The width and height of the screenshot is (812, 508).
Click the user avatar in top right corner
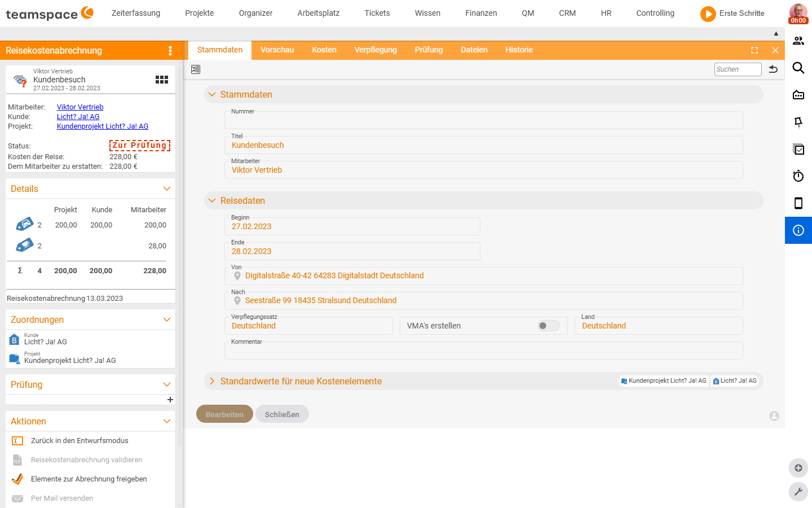pos(798,13)
